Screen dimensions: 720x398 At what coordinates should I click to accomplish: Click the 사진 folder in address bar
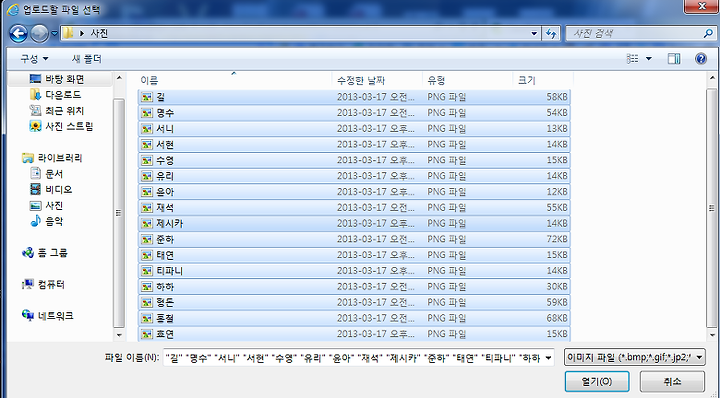point(99,33)
